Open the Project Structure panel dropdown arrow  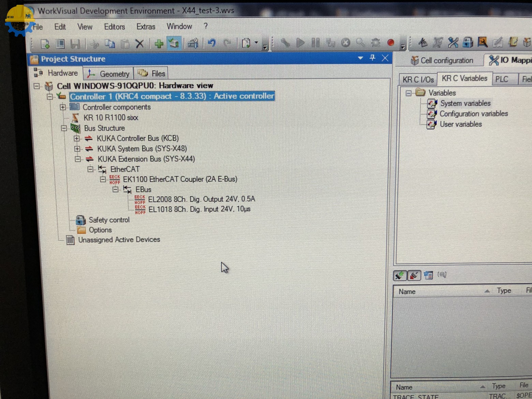360,58
